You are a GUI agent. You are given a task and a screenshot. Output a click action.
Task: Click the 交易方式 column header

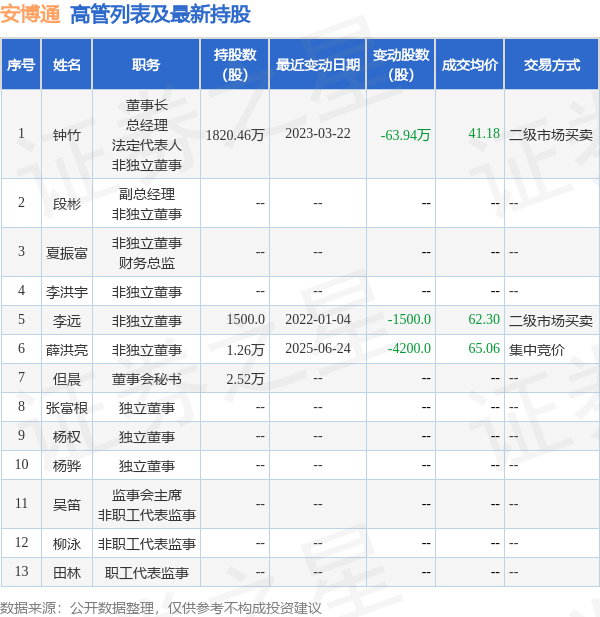552,65
